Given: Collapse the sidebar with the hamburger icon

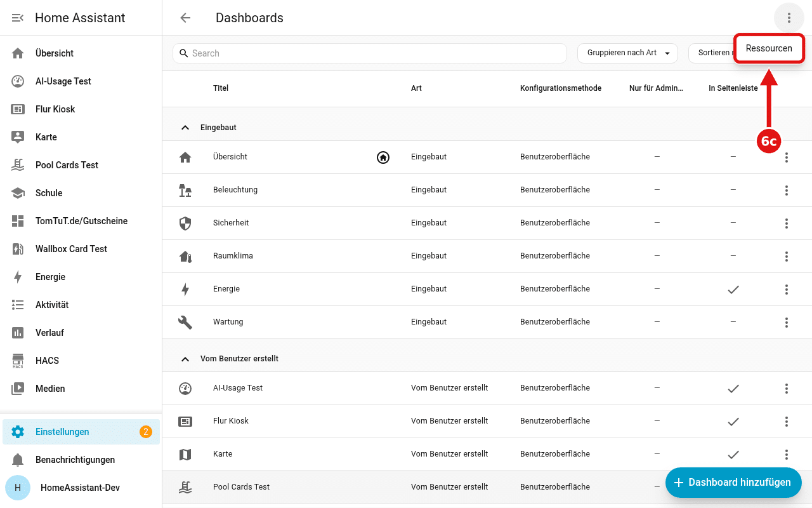Looking at the screenshot, I should pyautogui.click(x=18, y=18).
